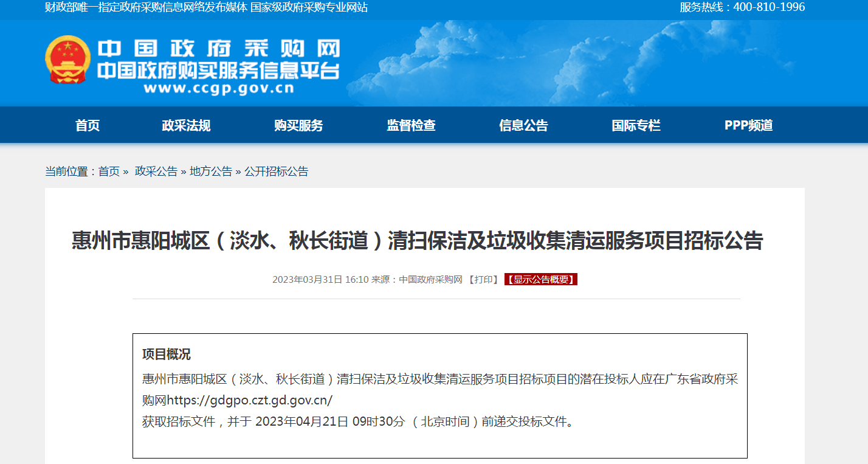Image resolution: width=868 pixels, height=464 pixels.
Task: Open the gdgpo.czt.gd.gov.cn URL
Action: coord(250,400)
